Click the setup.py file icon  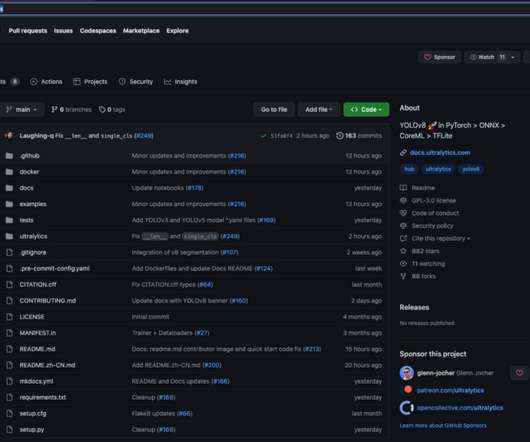(x=9, y=429)
